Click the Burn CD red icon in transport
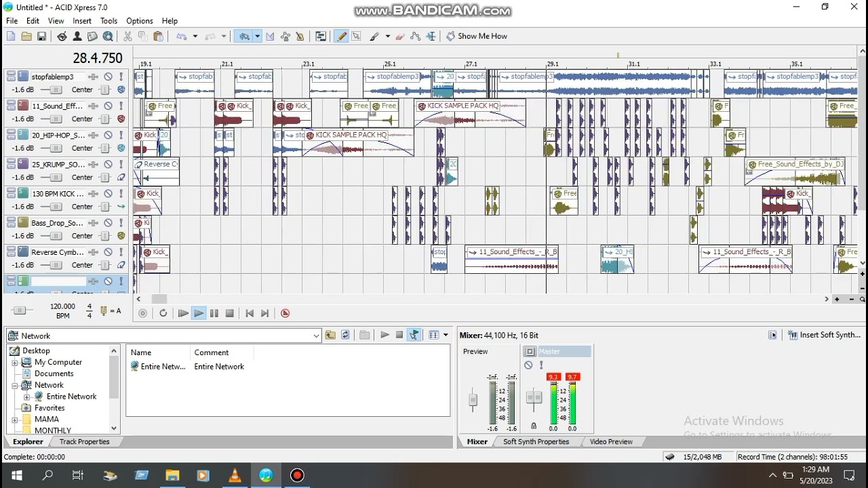Viewport: 868px width, 488px height. (x=285, y=313)
